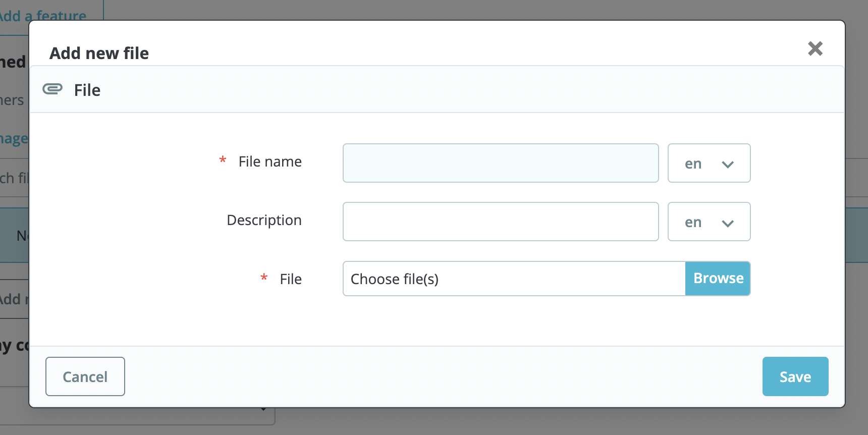Image resolution: width=868 pixels, height=435 pixels.
Task: Save the new file
Action: (x=795, y=376)
